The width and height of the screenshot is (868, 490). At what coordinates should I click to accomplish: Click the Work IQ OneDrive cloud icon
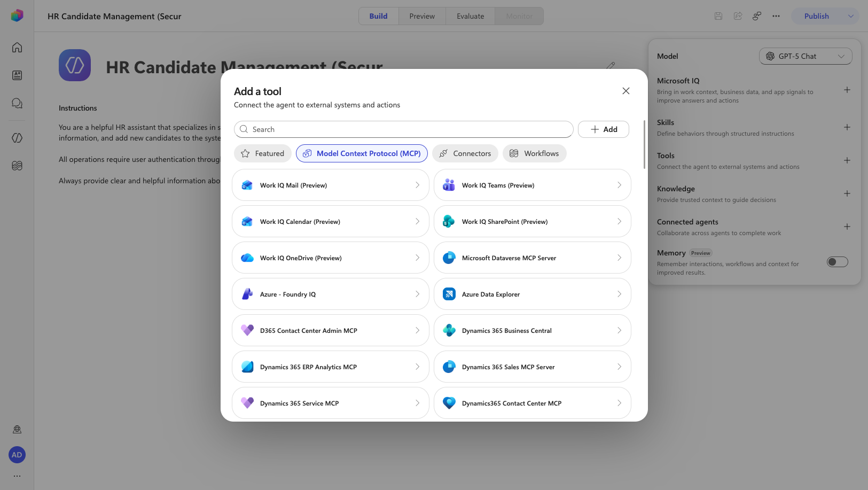click(x=247, y=258)
